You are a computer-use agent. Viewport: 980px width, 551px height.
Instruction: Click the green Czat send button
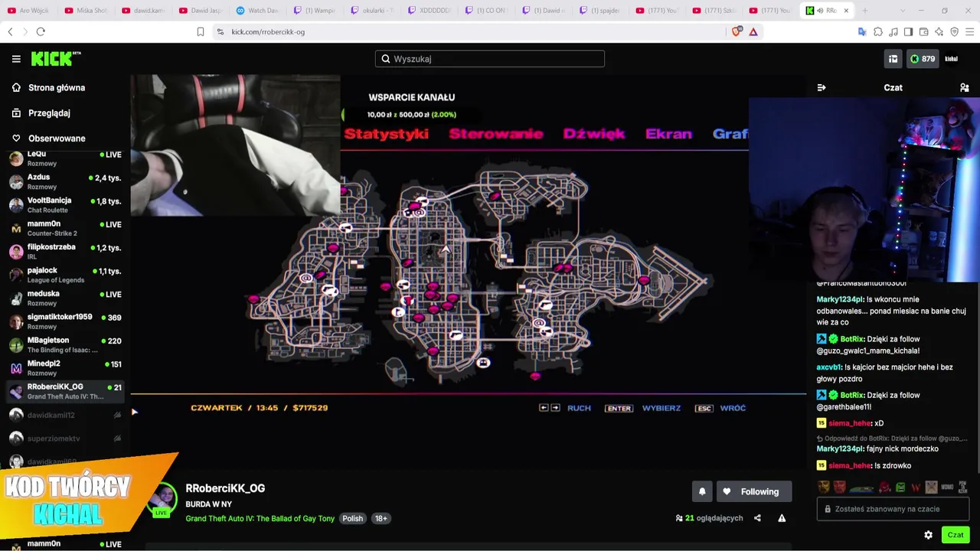(x=955, y=535)
